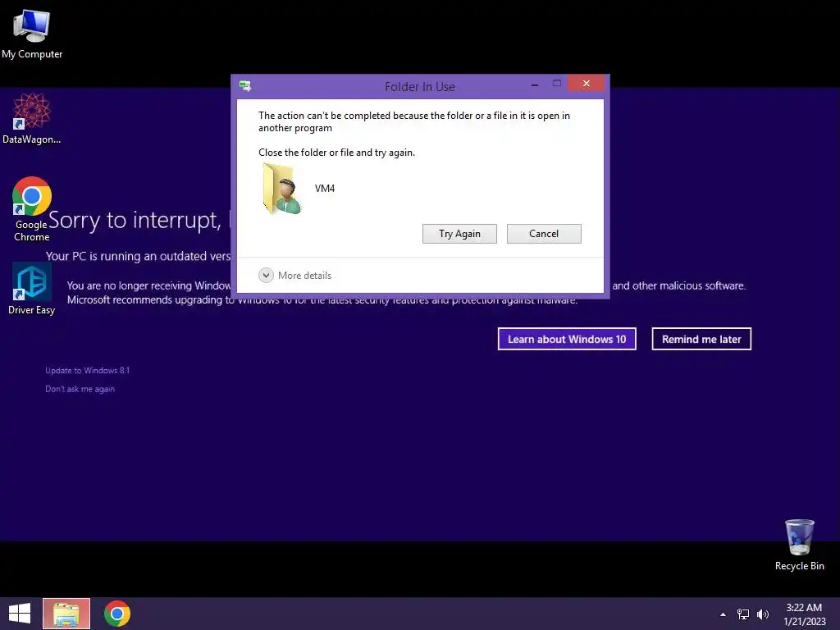The width and height of the screenshot is (840, 630).
Task: Open the Windows Start button
Action: (x=20, y=614)
